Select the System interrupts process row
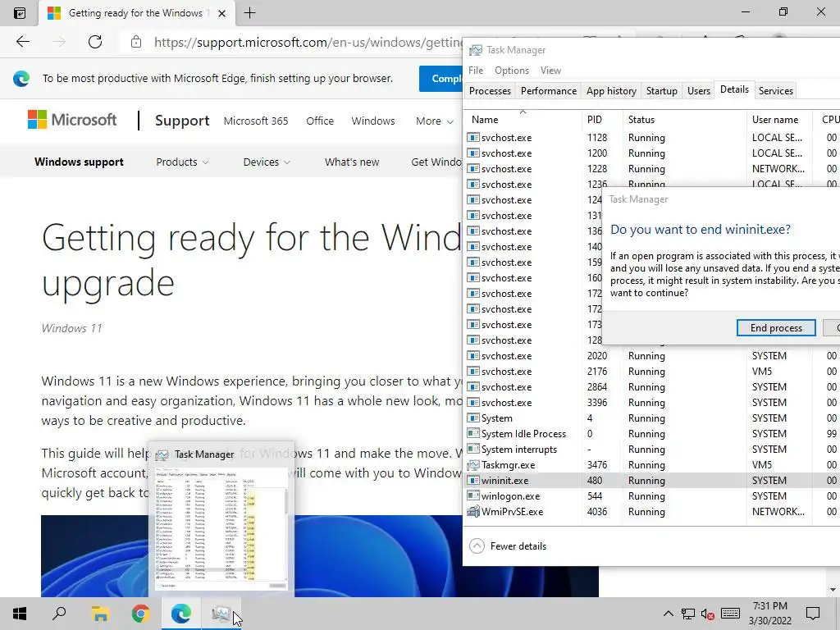 (651, 450)
